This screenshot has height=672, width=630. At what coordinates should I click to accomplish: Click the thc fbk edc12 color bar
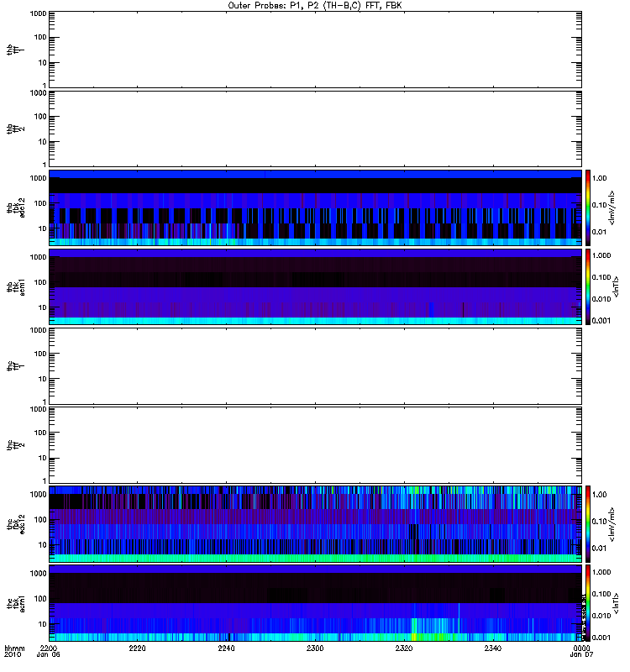pos(588,523)
